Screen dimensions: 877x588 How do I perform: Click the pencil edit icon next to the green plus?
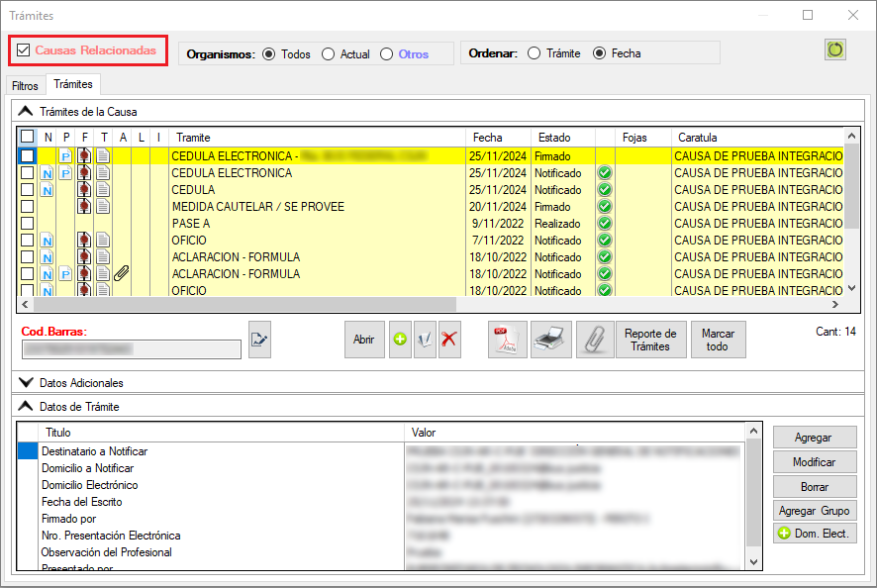425,339
